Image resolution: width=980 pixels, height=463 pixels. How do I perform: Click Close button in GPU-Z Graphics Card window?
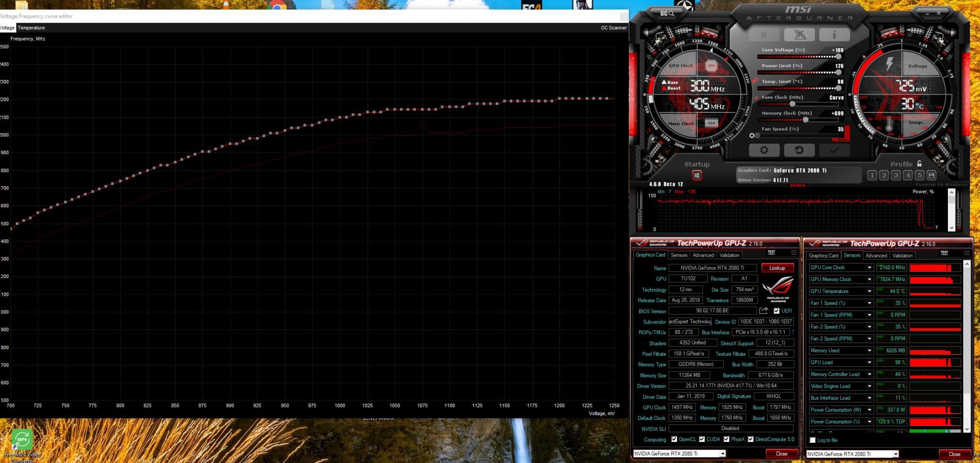[781, 453]
